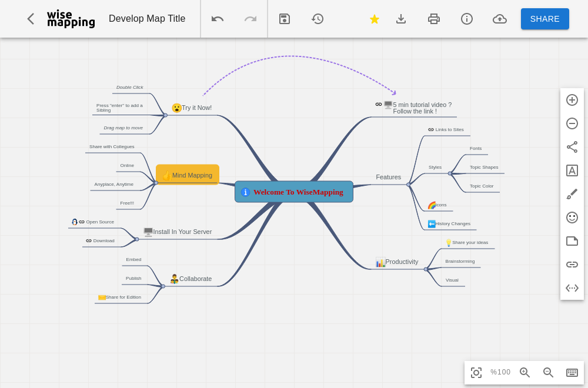Viewport: 588px width, 388px height.
Task: Redo the last undone edit
Action: [250, 19]
